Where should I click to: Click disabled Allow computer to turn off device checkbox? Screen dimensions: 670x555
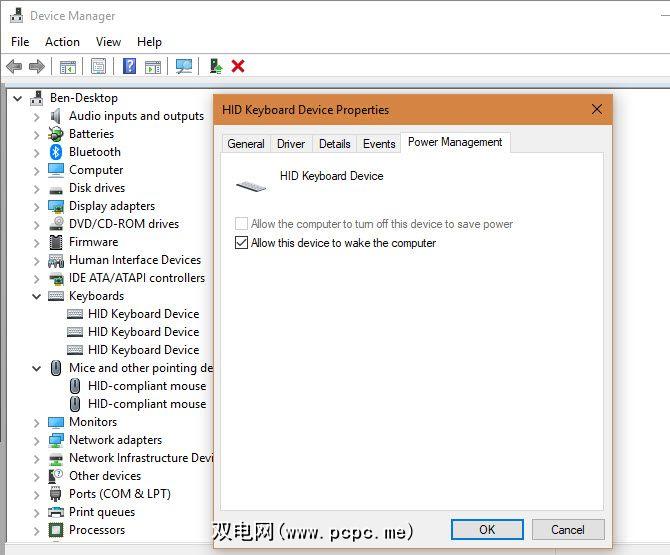pos(241,223)
